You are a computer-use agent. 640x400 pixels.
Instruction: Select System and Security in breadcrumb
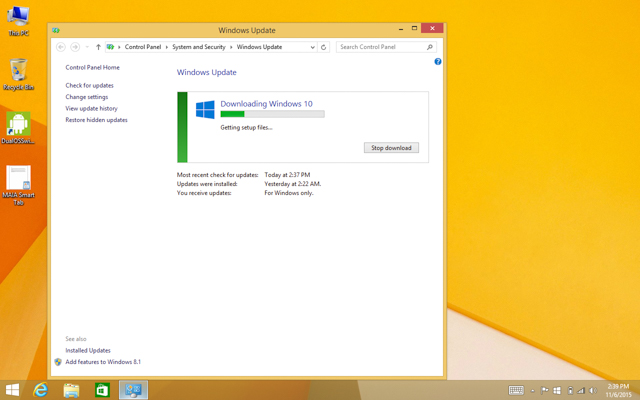click(x=199, y=47)
